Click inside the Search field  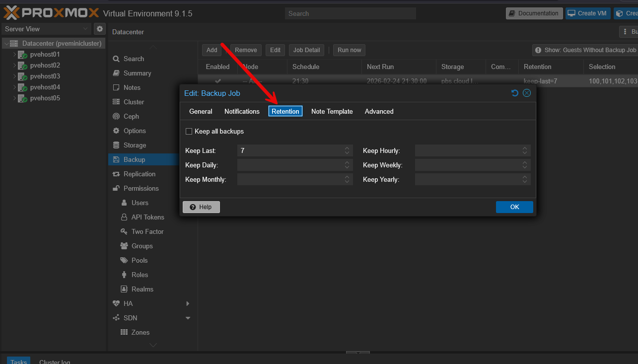pyautogui.click(x=350, y=13)
